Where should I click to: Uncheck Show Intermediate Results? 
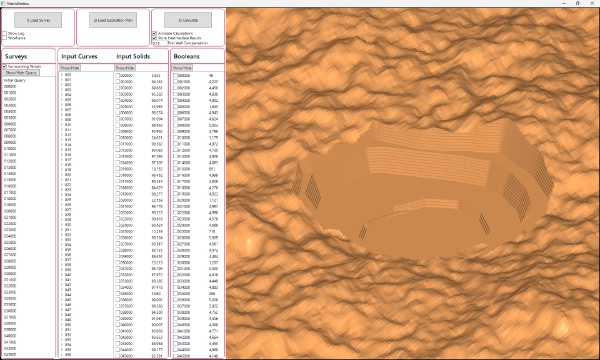(155, 38)
